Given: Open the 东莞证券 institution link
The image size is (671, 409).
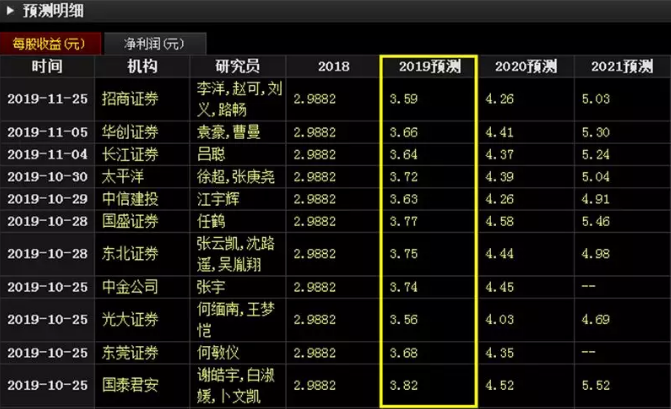Looking at the screenshot, I should (130, 353).
